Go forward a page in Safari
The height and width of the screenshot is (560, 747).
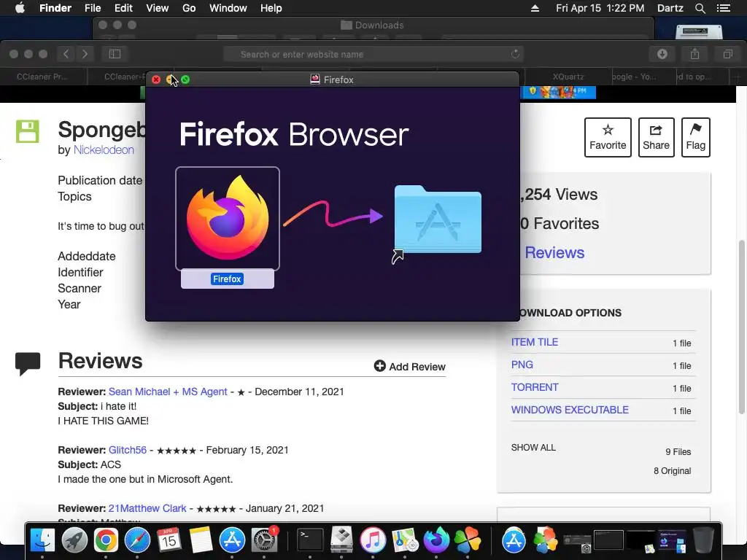tap(85, 54)
